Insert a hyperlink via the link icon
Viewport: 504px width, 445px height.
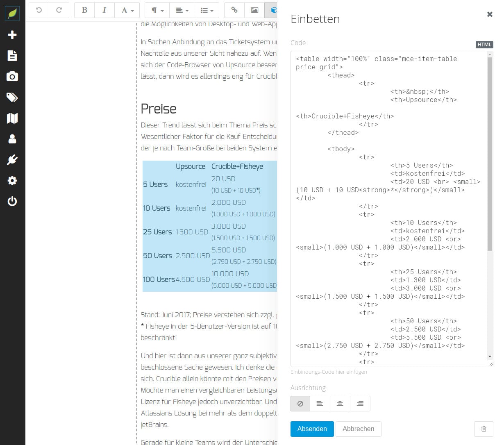pos(234,10)
